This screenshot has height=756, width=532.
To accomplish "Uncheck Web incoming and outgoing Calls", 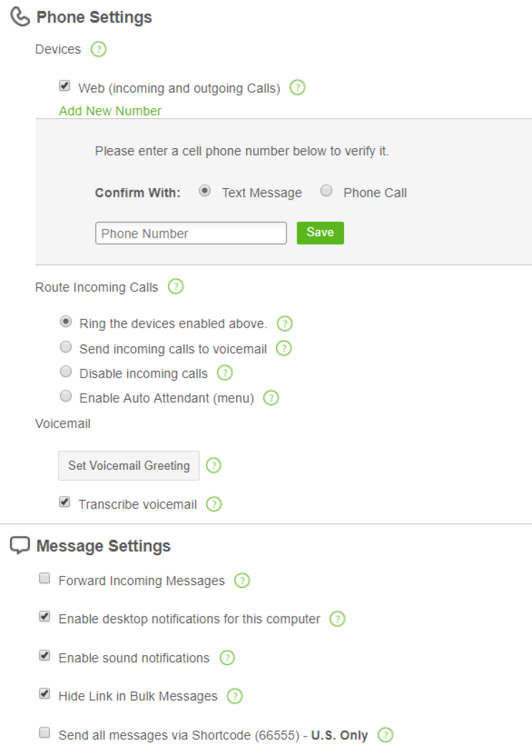I will tap(65, 86).
